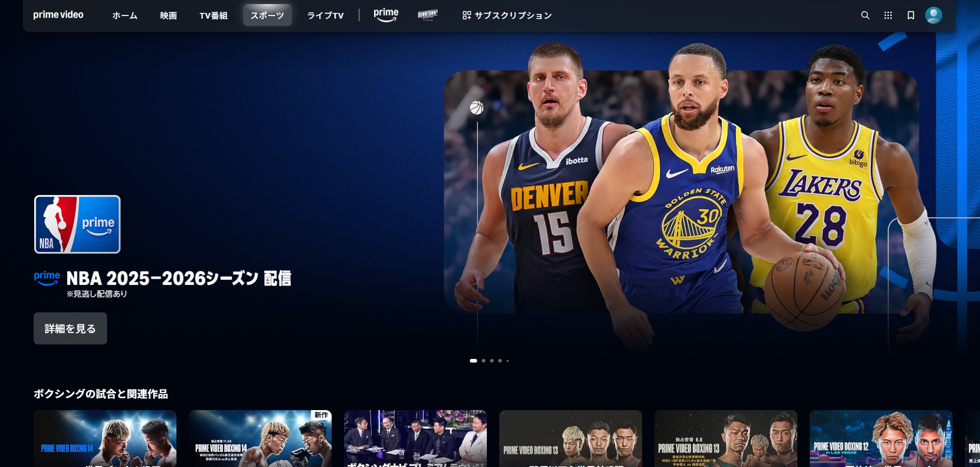Open the NBA players hero banner image
The image size is (980, 467).
coord(681,191)
